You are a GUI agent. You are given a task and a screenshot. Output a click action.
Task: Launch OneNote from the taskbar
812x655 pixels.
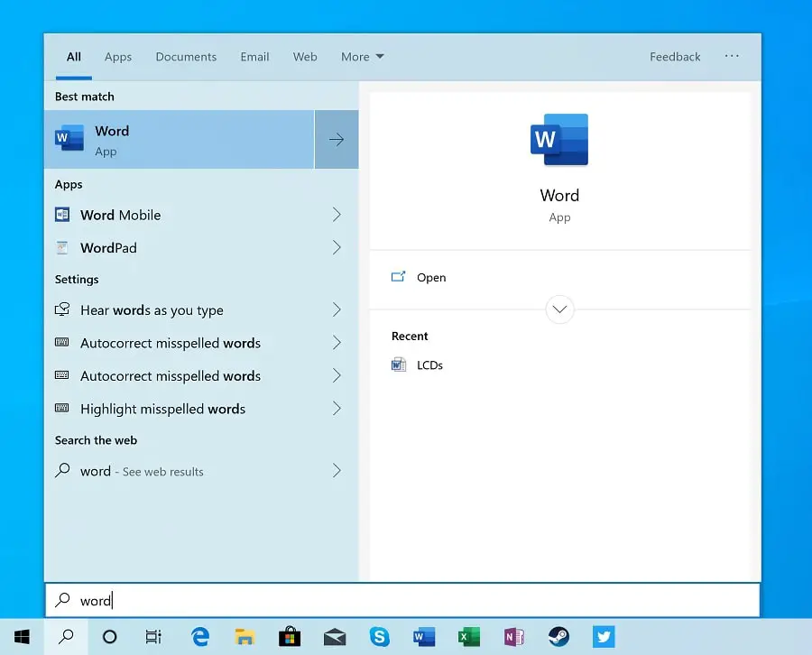(513, 637)
